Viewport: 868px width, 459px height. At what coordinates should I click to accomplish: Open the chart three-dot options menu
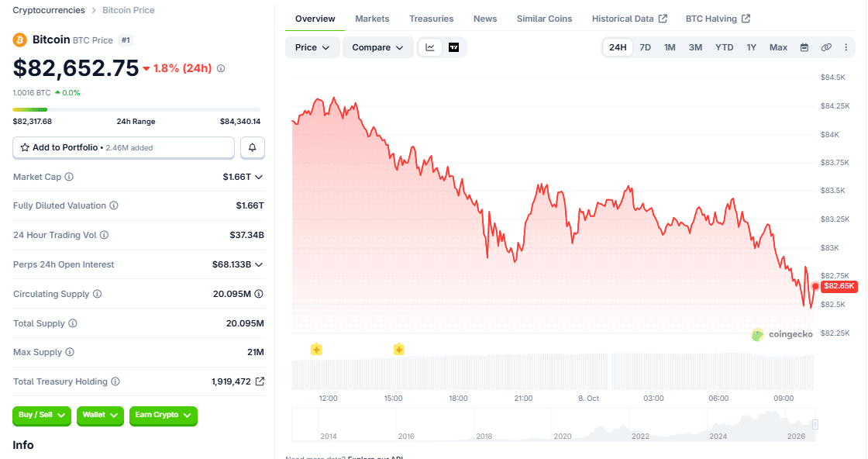[x=846, y=47]
